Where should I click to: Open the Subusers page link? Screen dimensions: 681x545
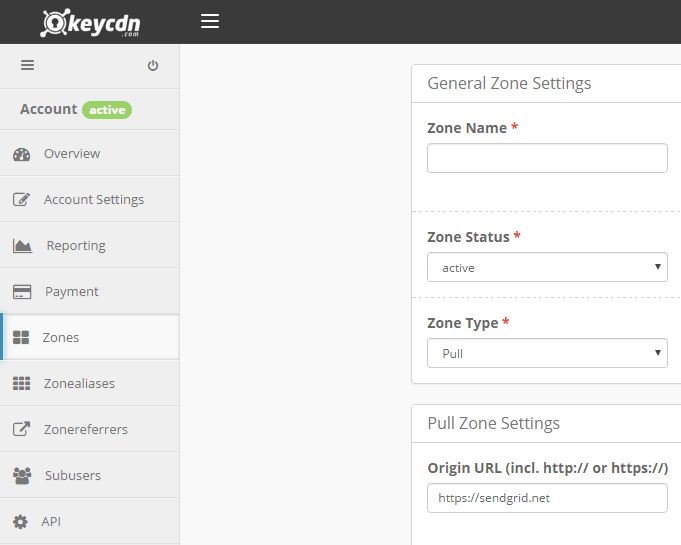click(73, 476)
